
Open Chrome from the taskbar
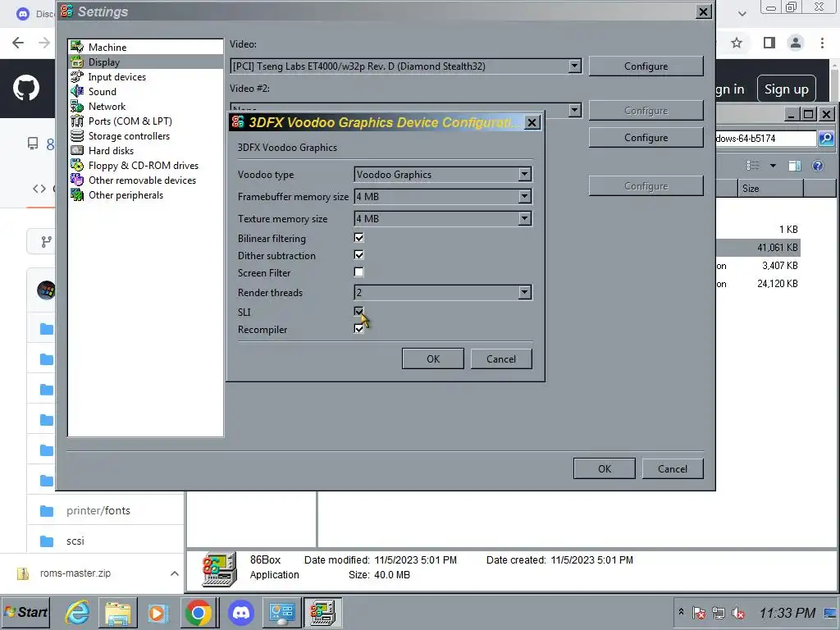199,612
